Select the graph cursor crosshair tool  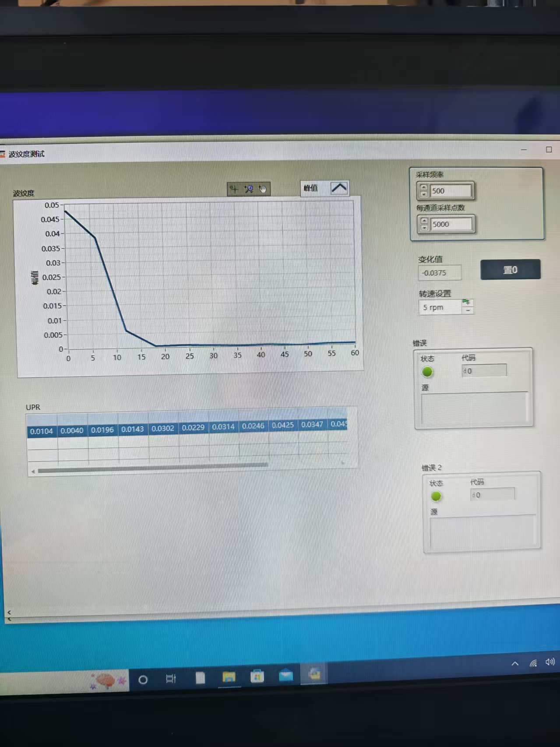click(234, 189)
